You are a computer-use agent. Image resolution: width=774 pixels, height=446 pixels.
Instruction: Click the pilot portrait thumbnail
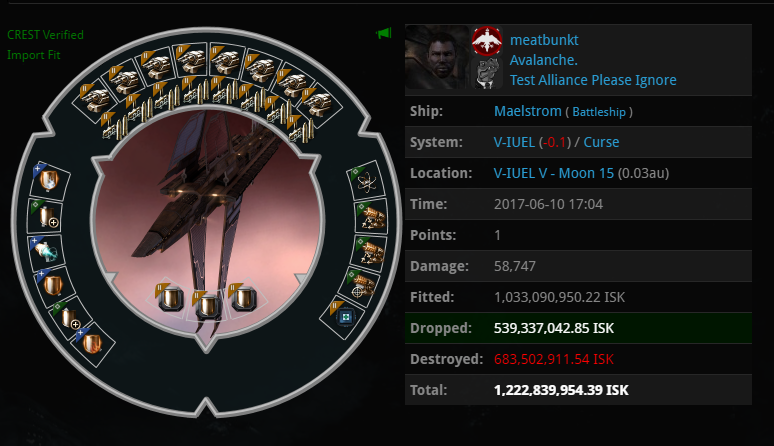[436, 57]
